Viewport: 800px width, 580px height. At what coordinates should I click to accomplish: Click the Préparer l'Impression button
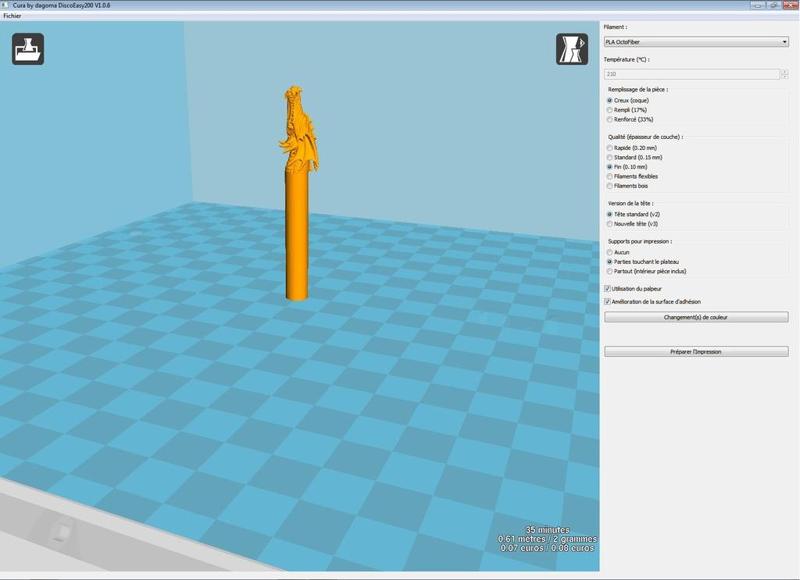(696, 352)
